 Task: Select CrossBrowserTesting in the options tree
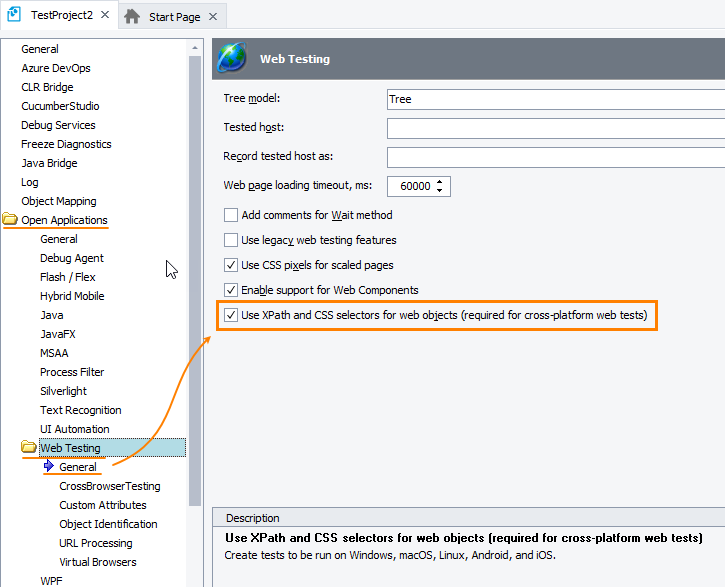109,486
